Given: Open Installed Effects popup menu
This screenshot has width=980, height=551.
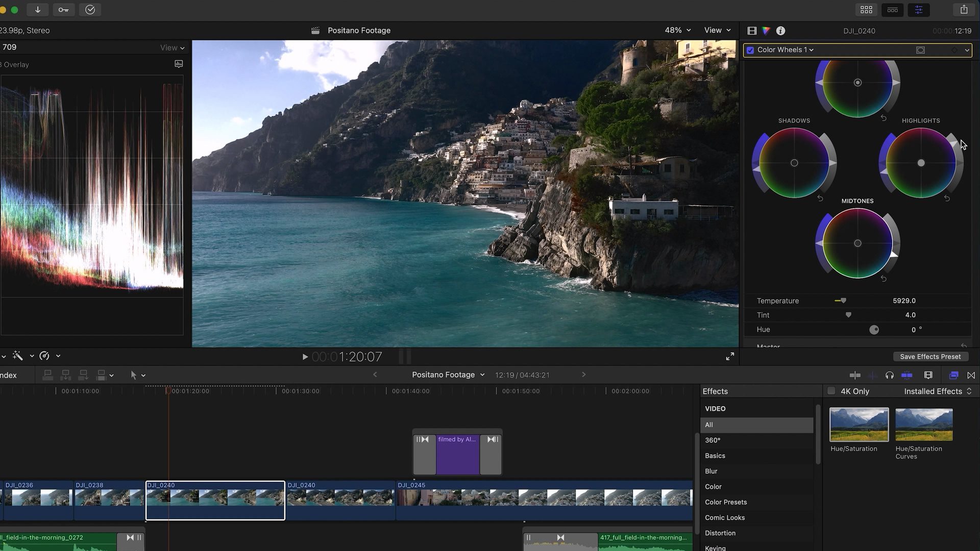Looking at the screenshot, I should coord(938,391).
